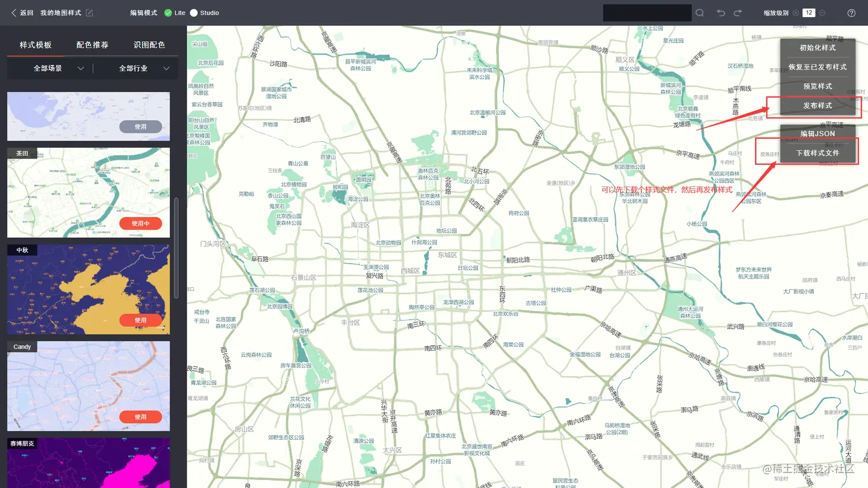
Task: Apply the 中秋 template with 使用
Action: pos(141,320)
